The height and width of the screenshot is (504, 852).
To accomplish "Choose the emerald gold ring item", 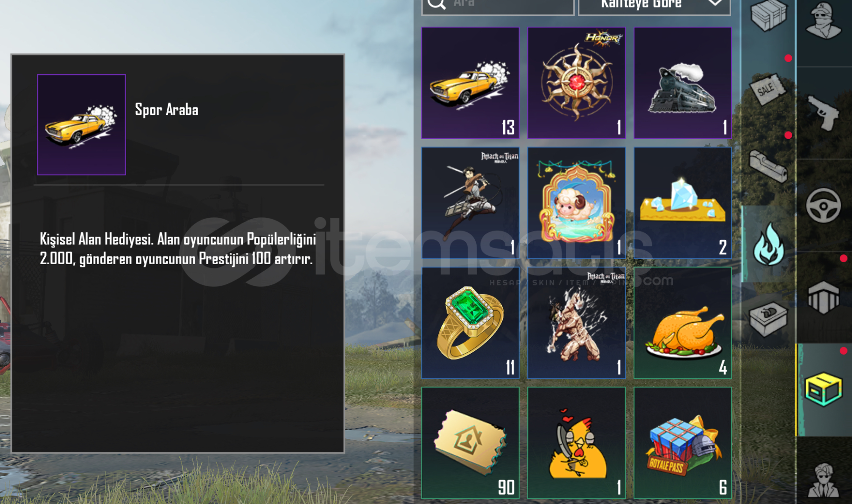I will 470,323.
